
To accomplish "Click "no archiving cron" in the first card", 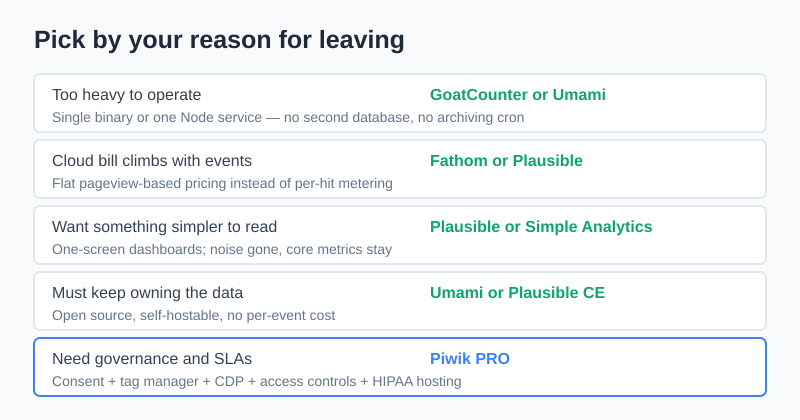I will point(471,117).
